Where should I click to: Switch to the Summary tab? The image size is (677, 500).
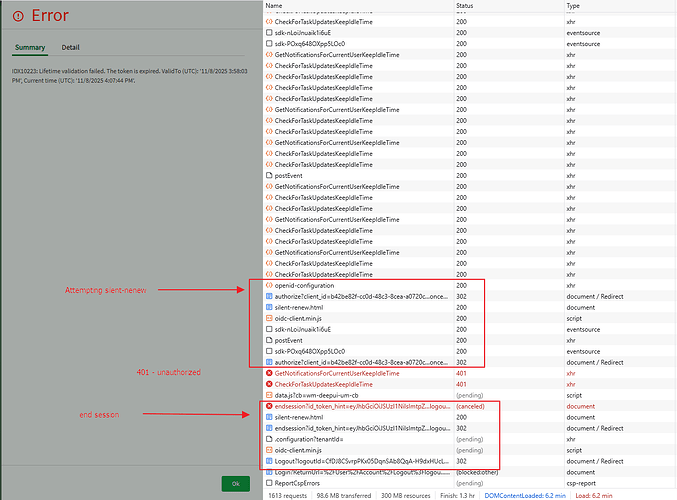(x=30, y=47)
